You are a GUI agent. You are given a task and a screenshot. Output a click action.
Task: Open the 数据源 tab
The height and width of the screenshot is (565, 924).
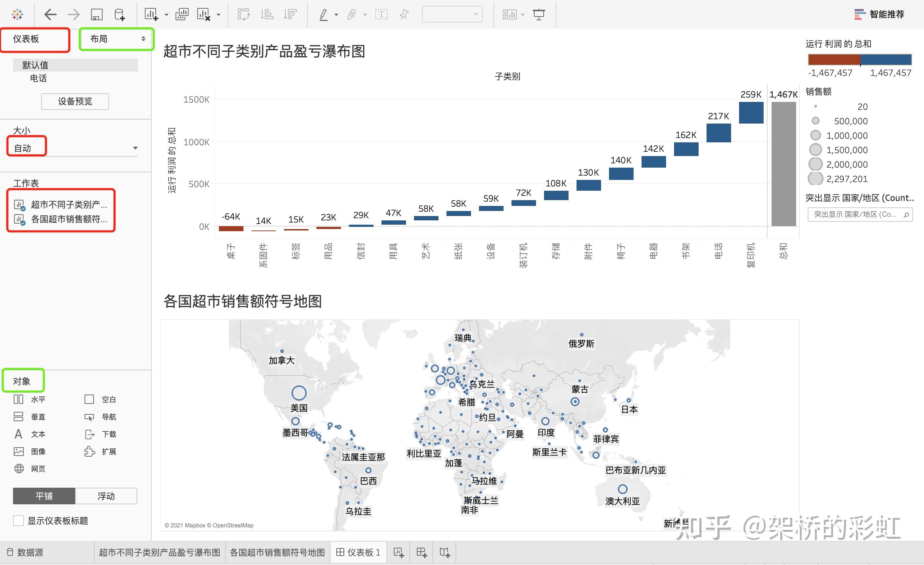pos(26,552)
